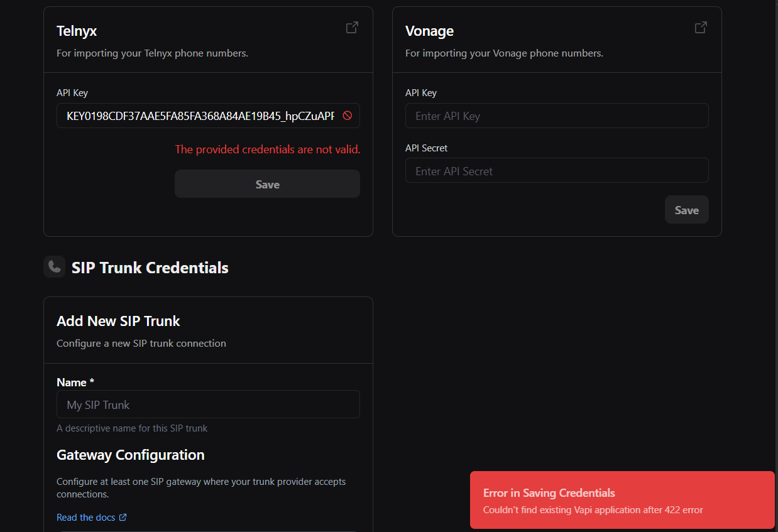Click 'For importing your Vonage phone numbers.' text
This screenshot has width=778, height=532.
[504, 53]
